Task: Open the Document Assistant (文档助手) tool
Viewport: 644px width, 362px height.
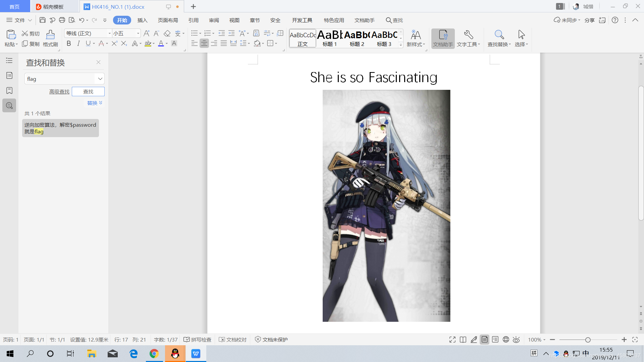Action: (x=443, y=38)
